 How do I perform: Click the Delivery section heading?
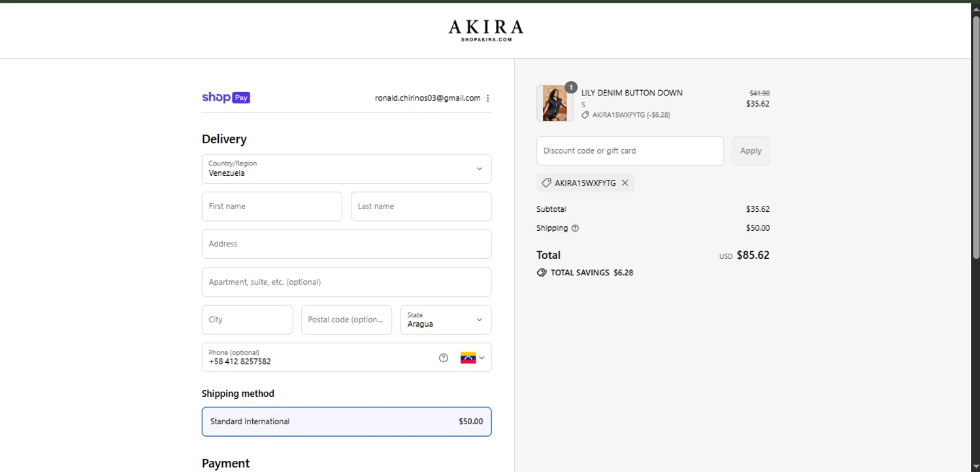[224, 139]
